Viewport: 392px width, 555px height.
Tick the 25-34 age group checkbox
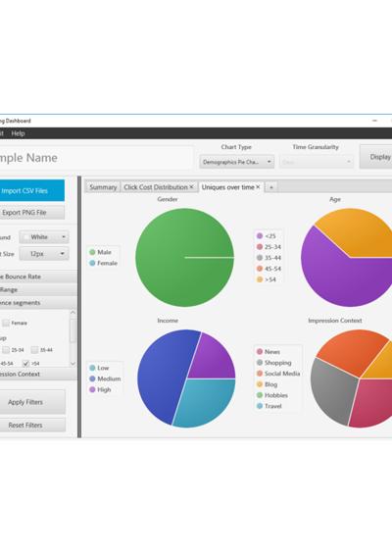[6, 350]
